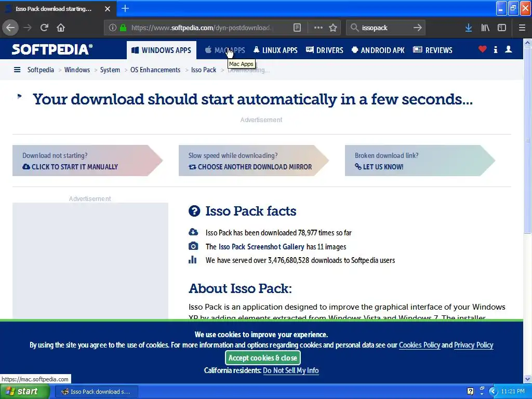The image size is (532, 399).
Task: Open the user account icon in Softpedia header
Action: tap(509, 49)
